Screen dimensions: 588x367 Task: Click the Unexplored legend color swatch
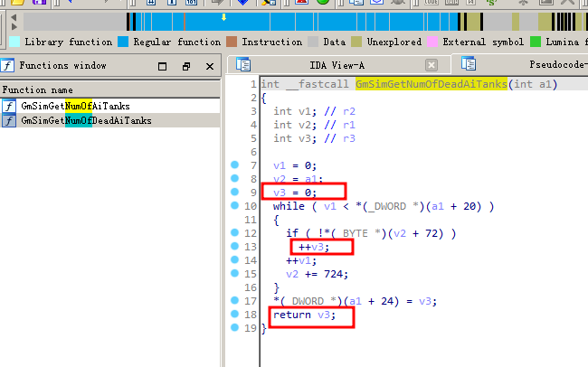[356, 42]
